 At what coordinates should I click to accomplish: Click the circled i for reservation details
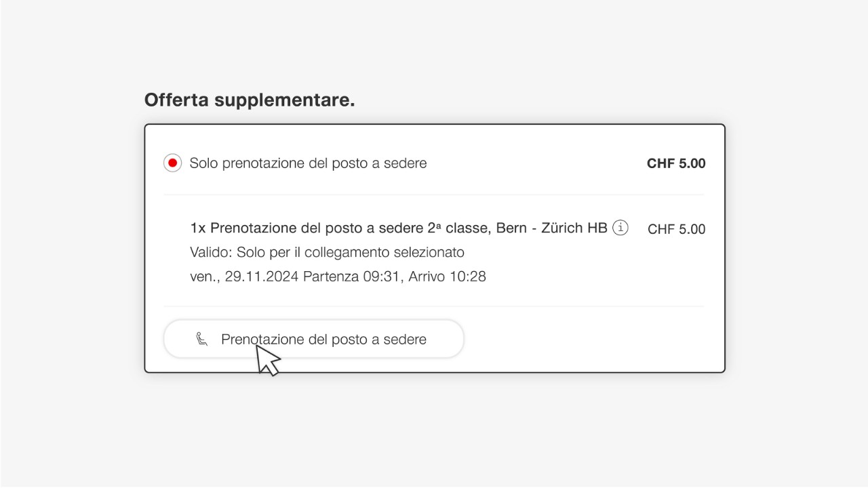coord(620,228)
